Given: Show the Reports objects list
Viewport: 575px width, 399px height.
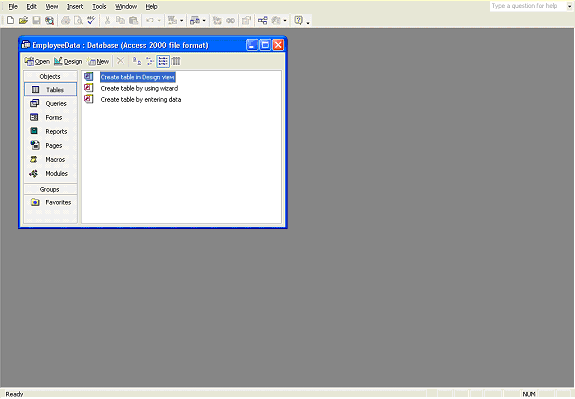Looking at the screenshot, I should click(x=50, y=132).
